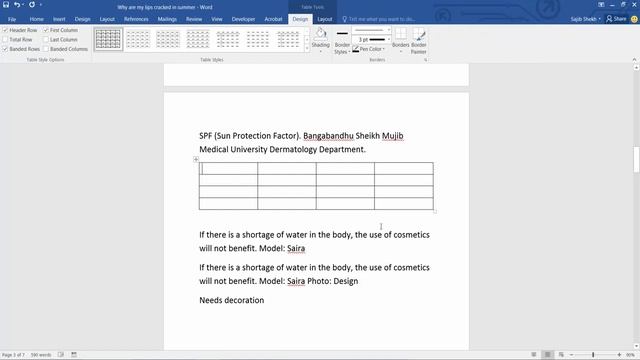Open the Mailings tab

[167, 19]
